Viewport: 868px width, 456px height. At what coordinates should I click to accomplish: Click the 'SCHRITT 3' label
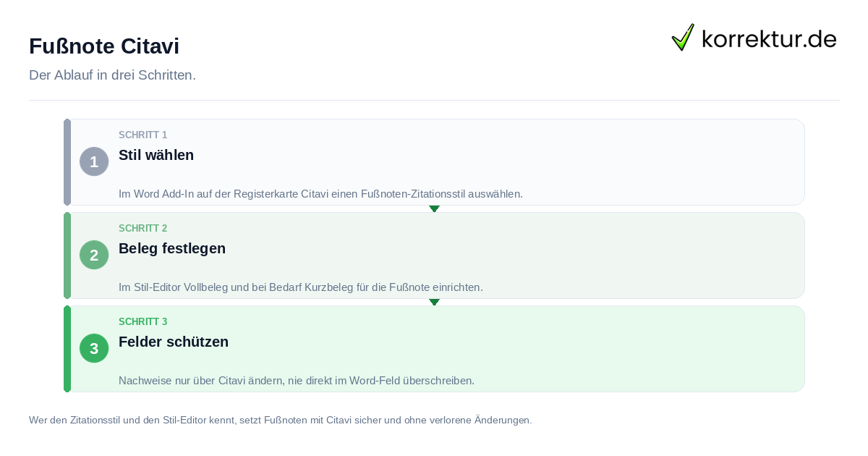143,322
